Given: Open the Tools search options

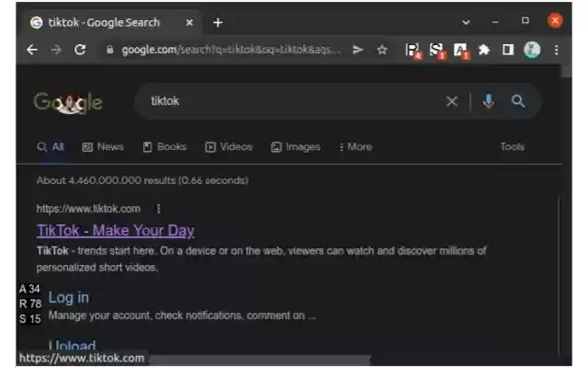Looking at the screenshot, I should tap(513, 147).
